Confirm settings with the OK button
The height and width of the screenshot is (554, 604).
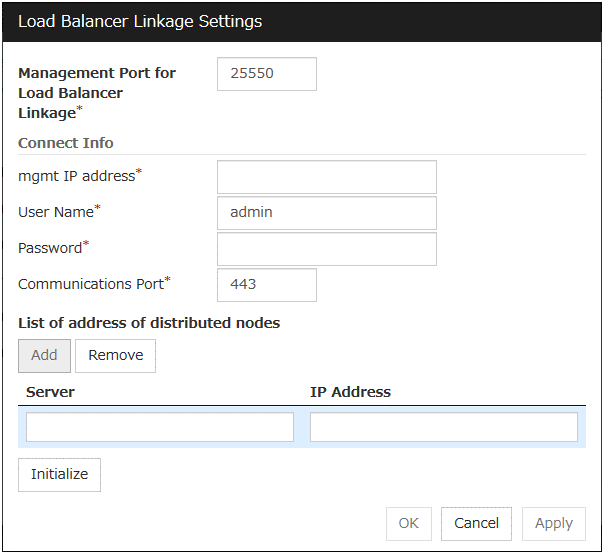408,524
